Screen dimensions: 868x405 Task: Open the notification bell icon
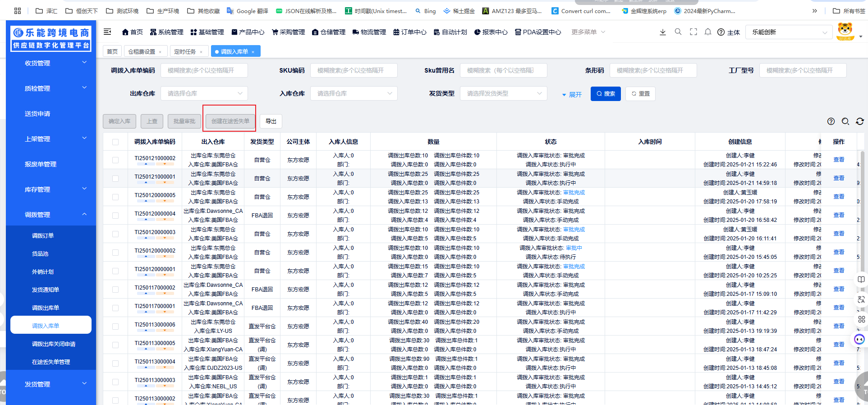708,32
